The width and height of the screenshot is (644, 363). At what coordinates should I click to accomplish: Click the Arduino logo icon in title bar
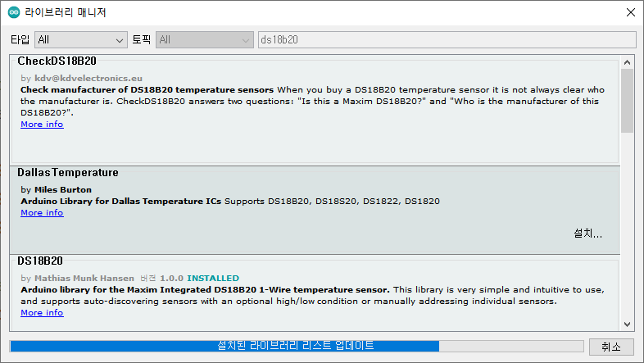tap(14, 12)
